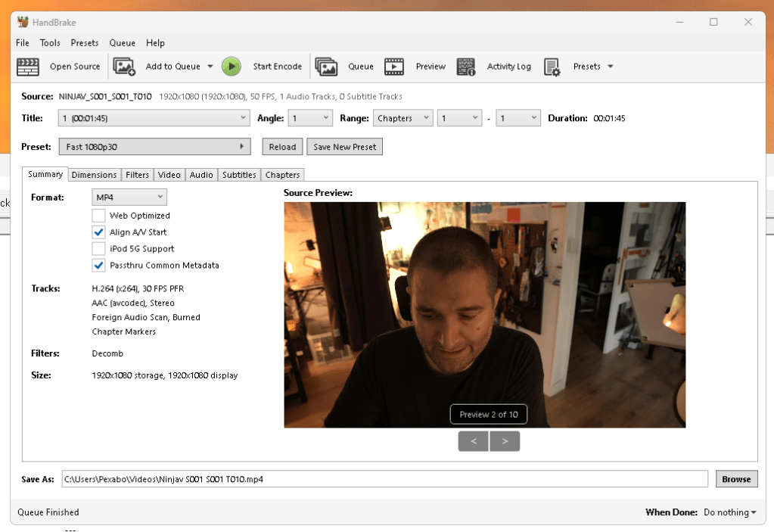Click the AAC (avcodec), Stereo track text
Viewport: 774px width, 532px height.
pyautogui.click(x=133, y=303)
